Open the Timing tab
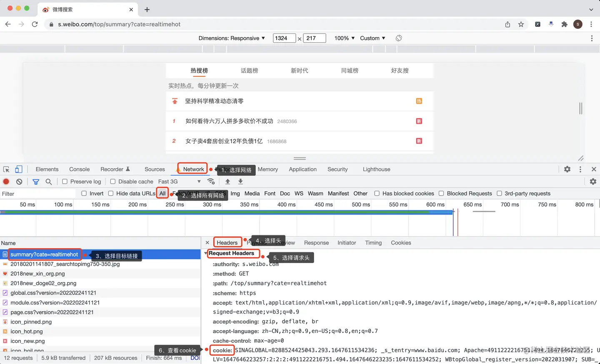The height and width of the screenshot is (364, 600). click(x=373, y=243)
